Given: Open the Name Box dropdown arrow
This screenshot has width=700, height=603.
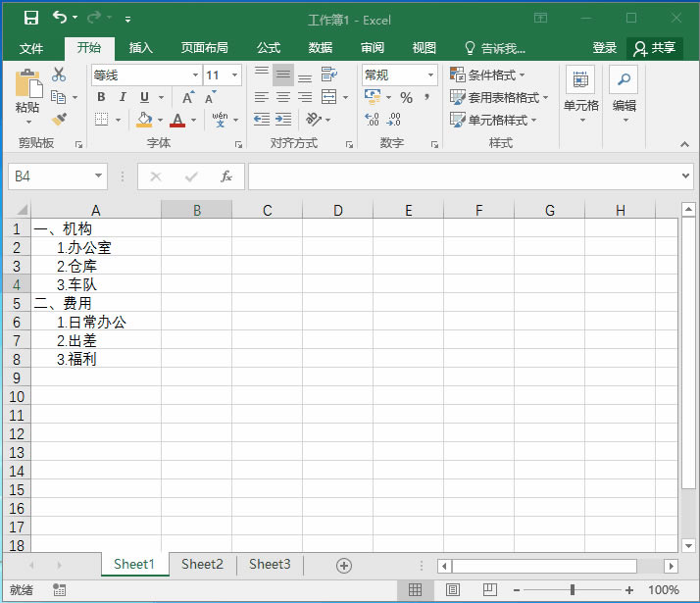Looking at the screenshot, I should (x=99, y=176).
